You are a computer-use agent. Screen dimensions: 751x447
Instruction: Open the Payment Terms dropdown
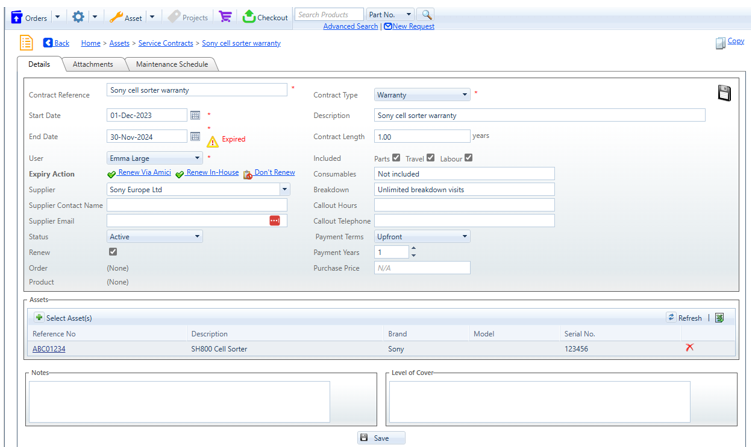pos(422,237)
